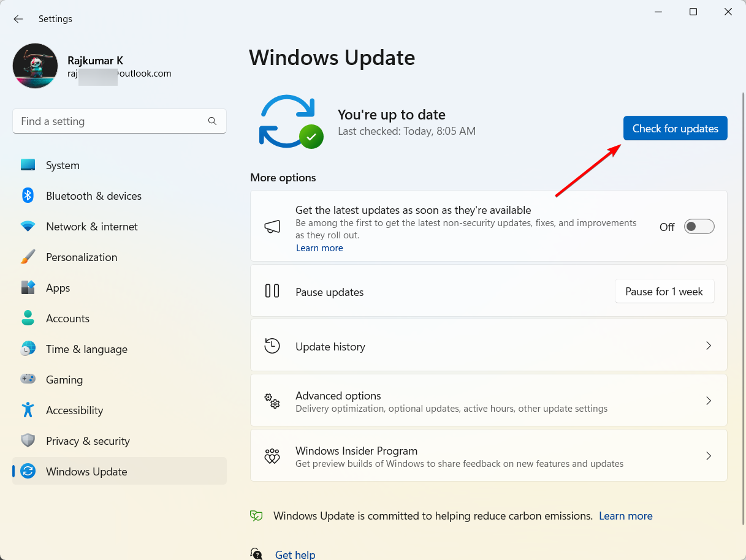Select Personalization in sidebar
Screen dimensions: 746x560
pos(120,257)
